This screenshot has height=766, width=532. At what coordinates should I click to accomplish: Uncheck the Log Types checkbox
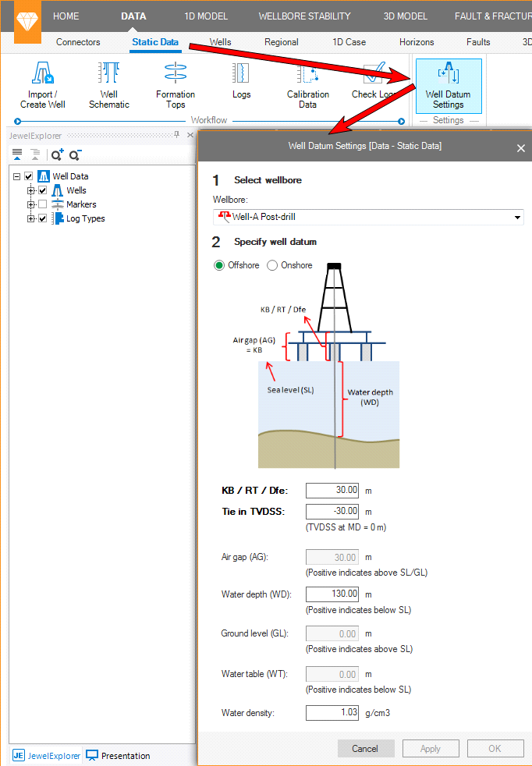pyautogui.click(x=43, y=218)
